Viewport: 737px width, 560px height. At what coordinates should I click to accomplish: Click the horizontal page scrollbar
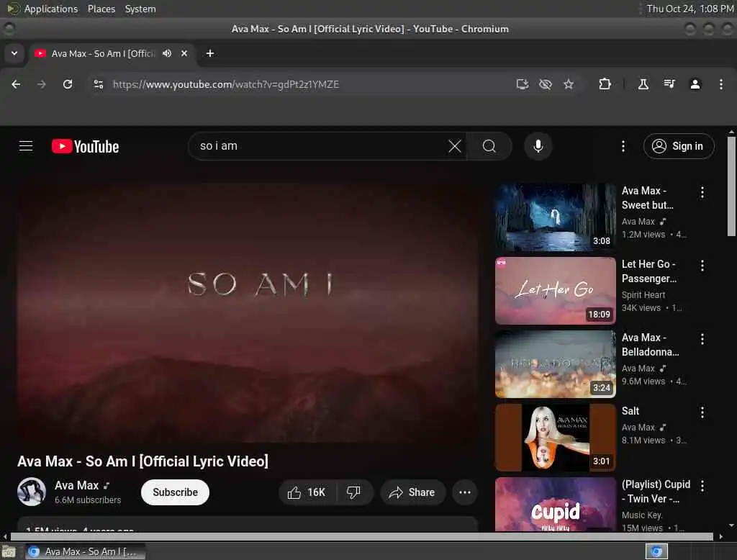[x=362, y=536]
